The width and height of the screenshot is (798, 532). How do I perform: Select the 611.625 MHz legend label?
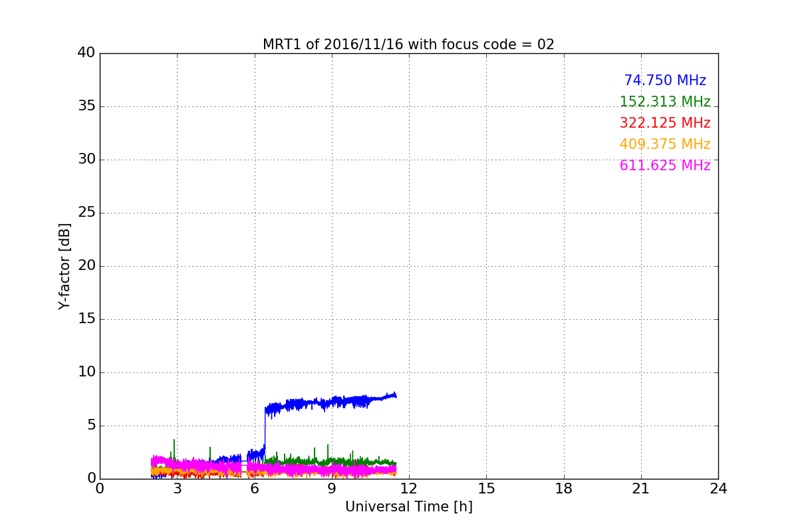[665, 166]
